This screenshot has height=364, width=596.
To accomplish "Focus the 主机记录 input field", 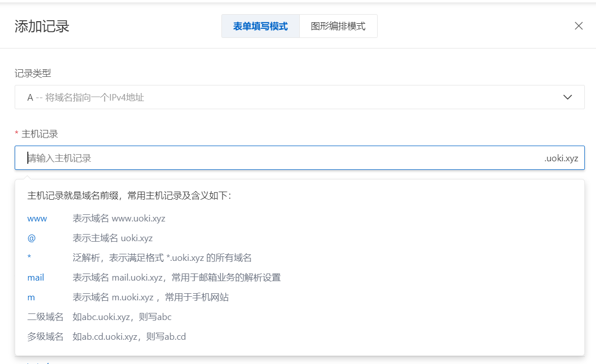I will (x=278, y=158).
